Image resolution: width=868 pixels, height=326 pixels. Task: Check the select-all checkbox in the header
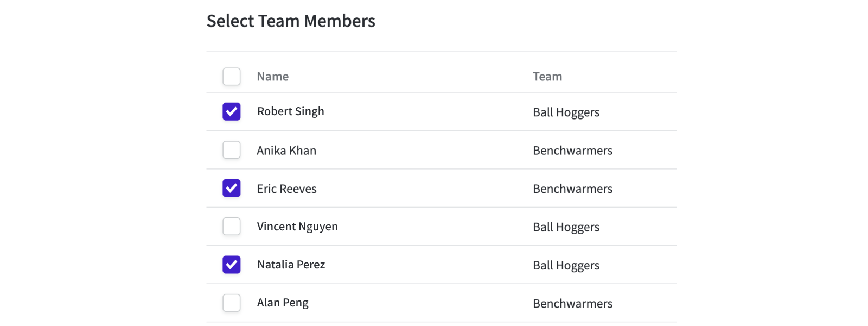(x=232, y=77)
